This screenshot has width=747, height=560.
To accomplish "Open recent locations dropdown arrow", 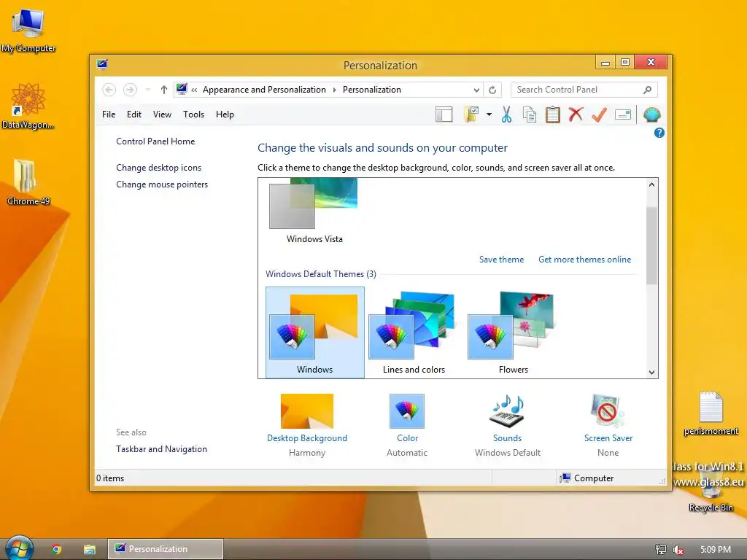I will [147, 90].
